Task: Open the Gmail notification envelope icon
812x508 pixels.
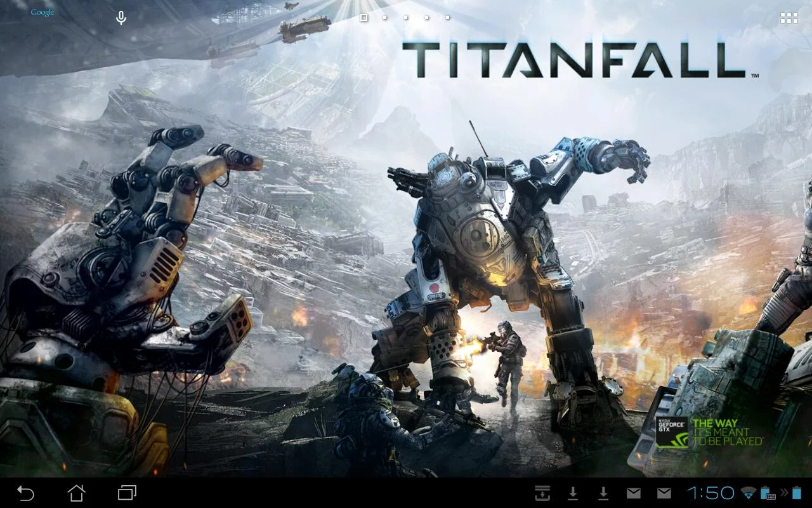Action: (634, 492)
